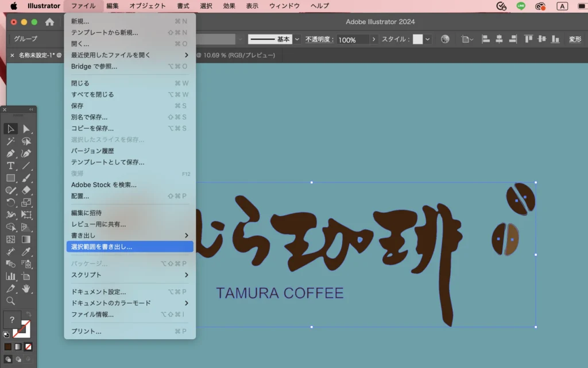Screen dimensions: 588x368
Task: Open the brush definition 基本 dropdown
Action: 297,39
